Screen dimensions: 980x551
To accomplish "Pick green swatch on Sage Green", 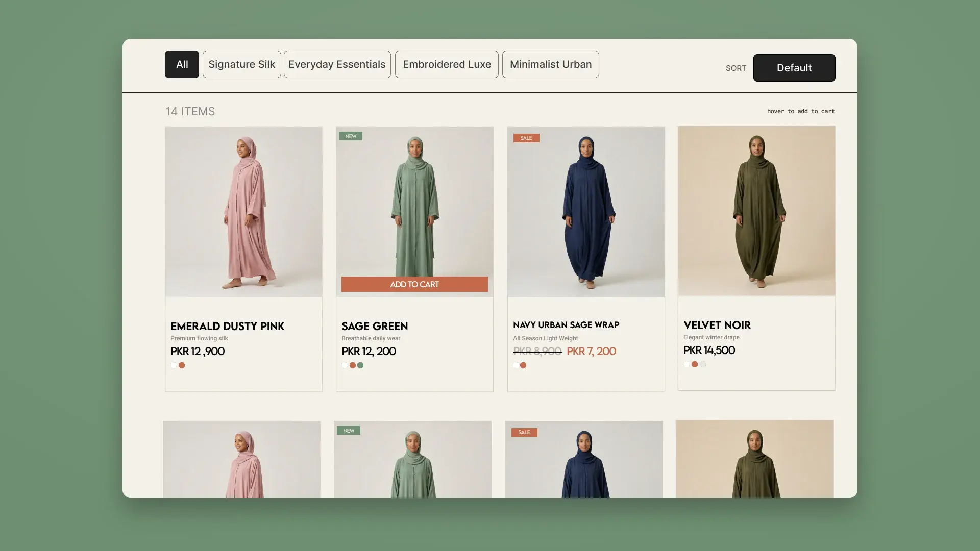I will pyautogui.click(x=360, y=365).
